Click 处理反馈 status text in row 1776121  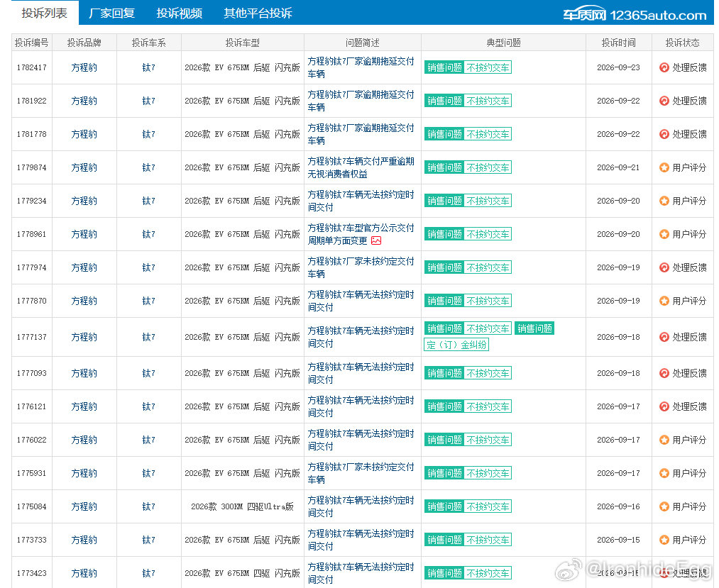click(689, 406)
